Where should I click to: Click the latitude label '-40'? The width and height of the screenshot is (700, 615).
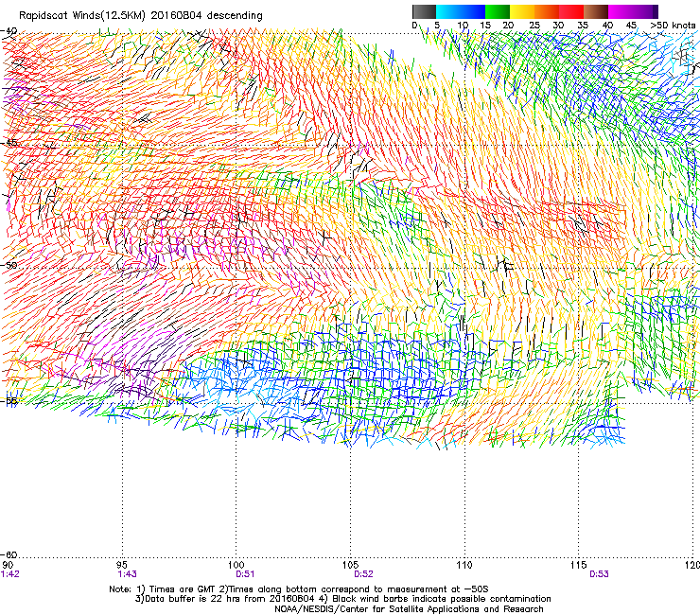[x=9, y=31]
